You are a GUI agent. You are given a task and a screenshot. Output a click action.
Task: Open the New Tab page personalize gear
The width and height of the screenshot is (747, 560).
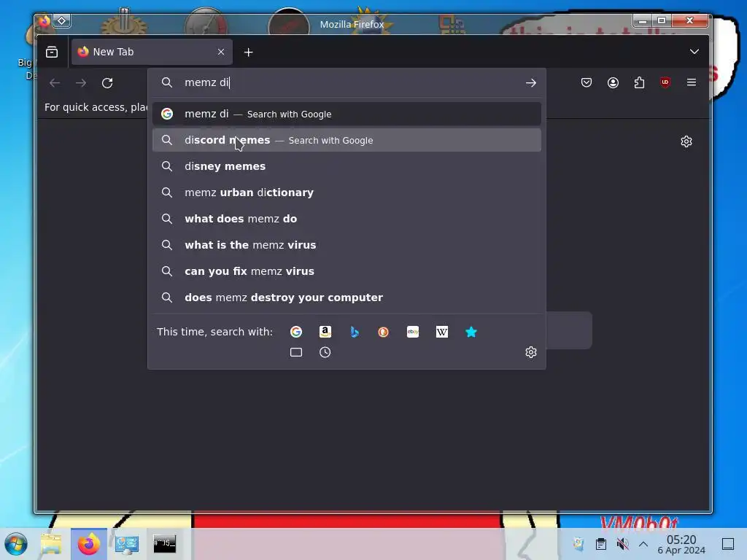coord(686,141)
